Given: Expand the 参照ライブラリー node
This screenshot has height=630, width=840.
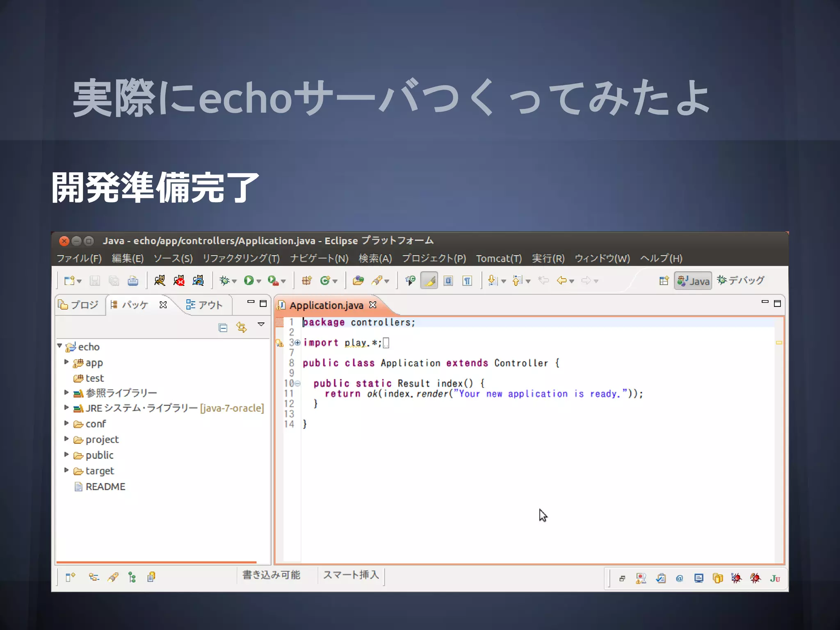Looking at the screenshot, I should [x=66, y=393].
